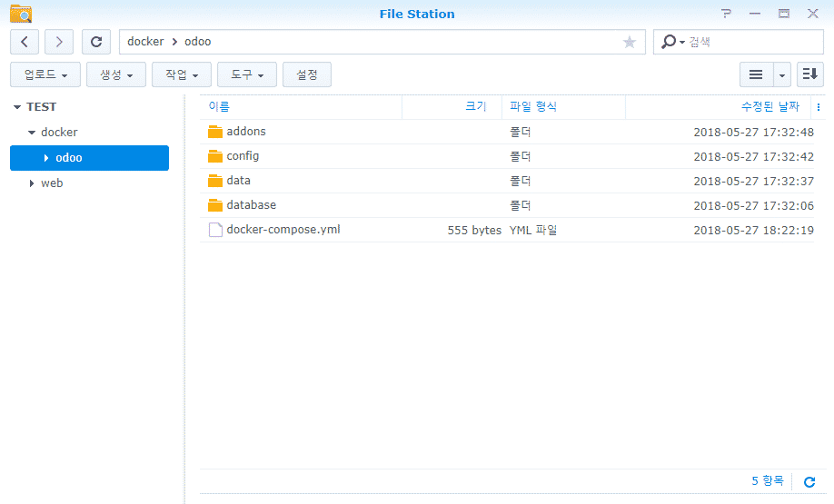
Task: Switch to list view icon
Action: click(756, 74)
